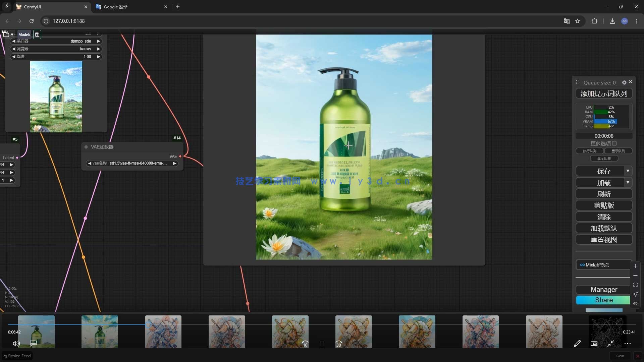Screen dimensions: 644x362
Task: Enable the 更多选项 checkbox
Action: [614, 143]
